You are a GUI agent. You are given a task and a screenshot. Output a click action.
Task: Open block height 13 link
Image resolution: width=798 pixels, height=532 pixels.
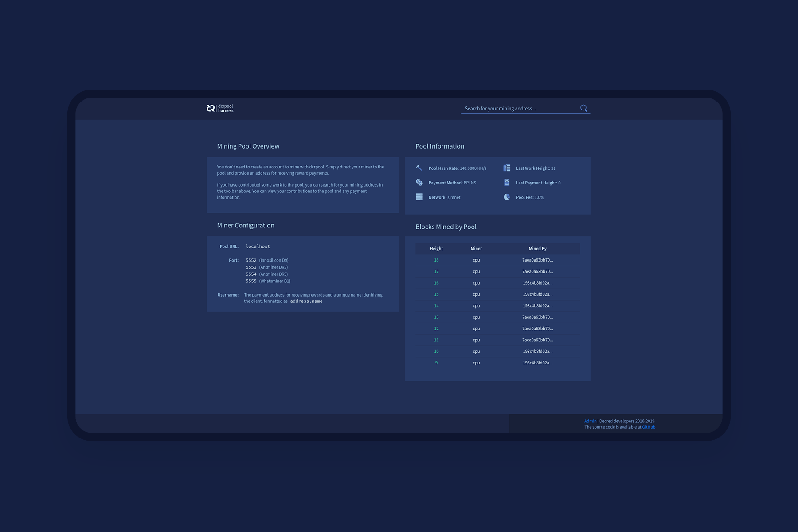coord(436,317)
